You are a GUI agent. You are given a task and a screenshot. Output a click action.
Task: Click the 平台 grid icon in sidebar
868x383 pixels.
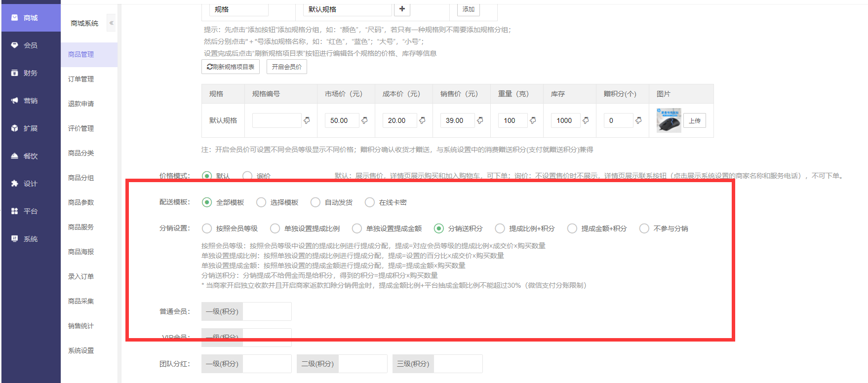pyautogui.click(x=15, y=211)
